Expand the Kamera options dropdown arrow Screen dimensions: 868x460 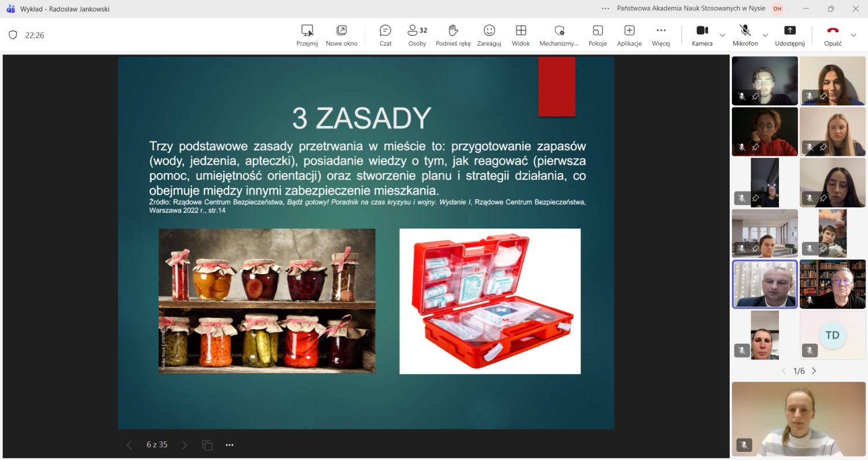[722, 35]
